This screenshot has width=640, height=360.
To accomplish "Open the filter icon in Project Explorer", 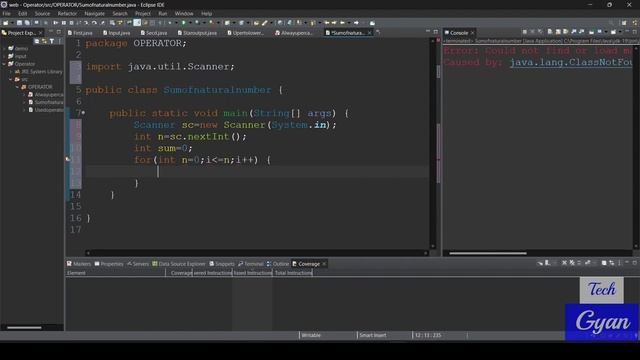I will pyautogui.click(x=51, y=41).
